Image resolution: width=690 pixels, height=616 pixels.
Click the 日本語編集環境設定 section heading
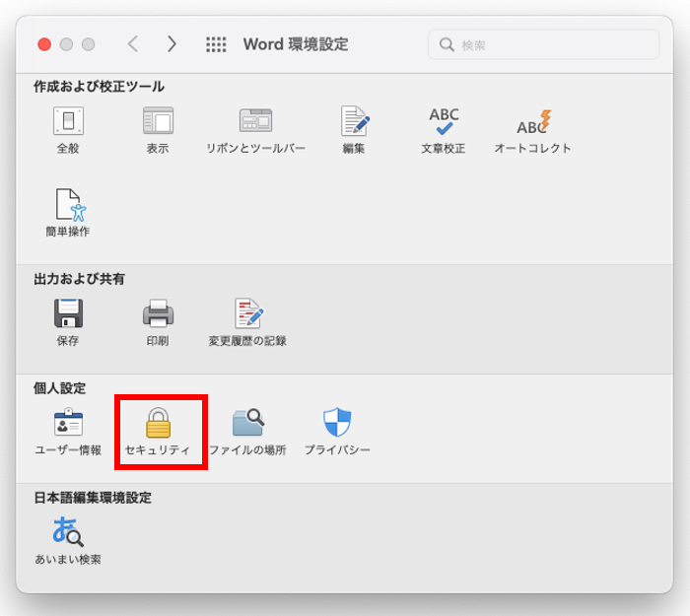click(93, 498)
